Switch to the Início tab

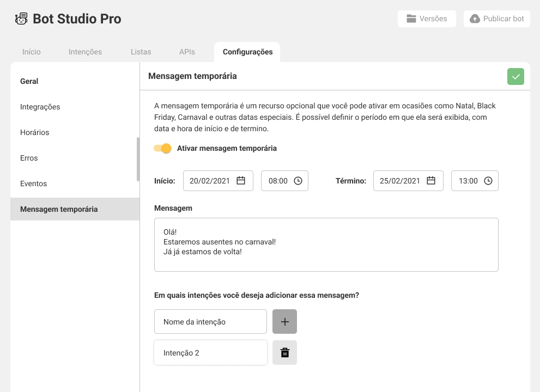coord(32,52)
